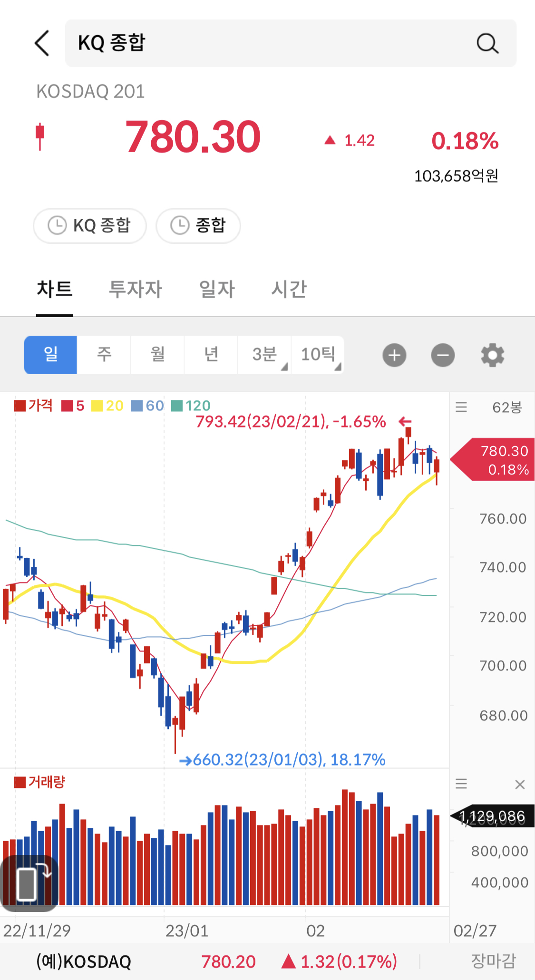Tap the clock icon in 종합 chip
This screenshot has width=535, height=980.
pos(180,225)
